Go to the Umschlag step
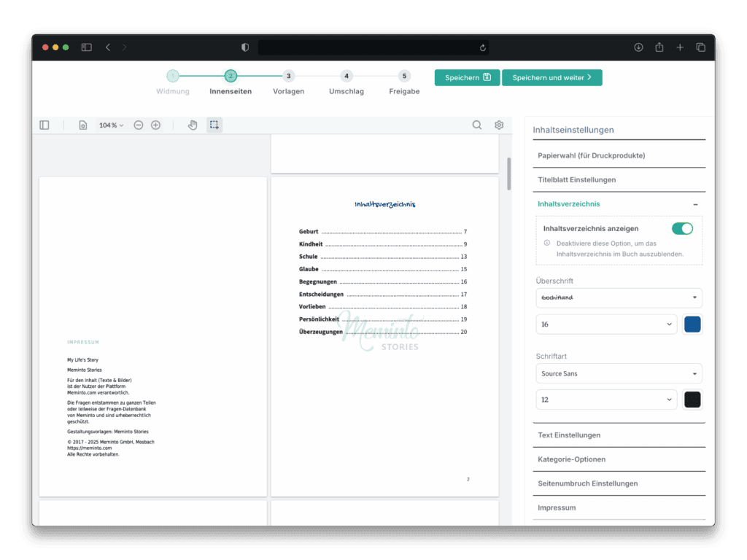This screenshot has height=560, width=747. click(x=347, y=77)
